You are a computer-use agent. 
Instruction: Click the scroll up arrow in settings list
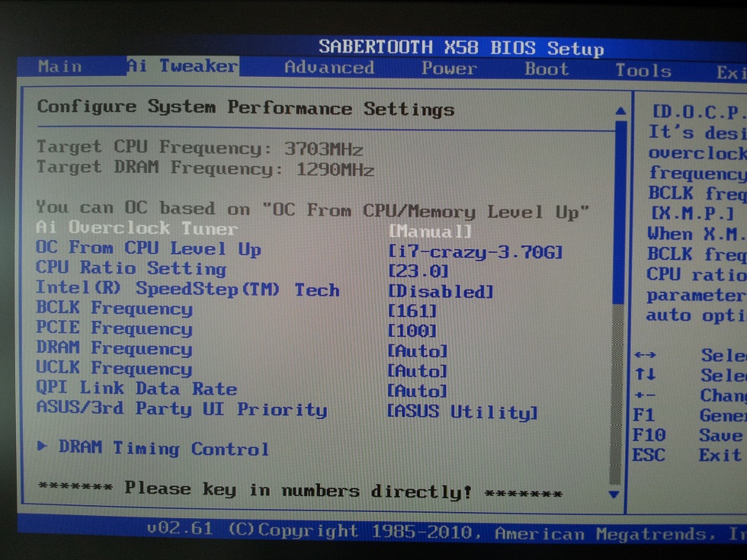(620, 111)
